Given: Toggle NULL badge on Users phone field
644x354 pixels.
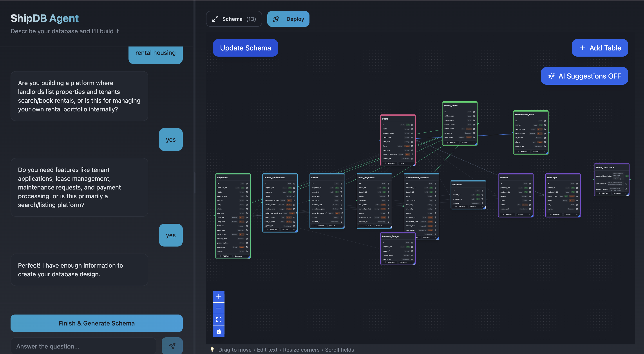Looking at the screenshot, I should (407, 146).
